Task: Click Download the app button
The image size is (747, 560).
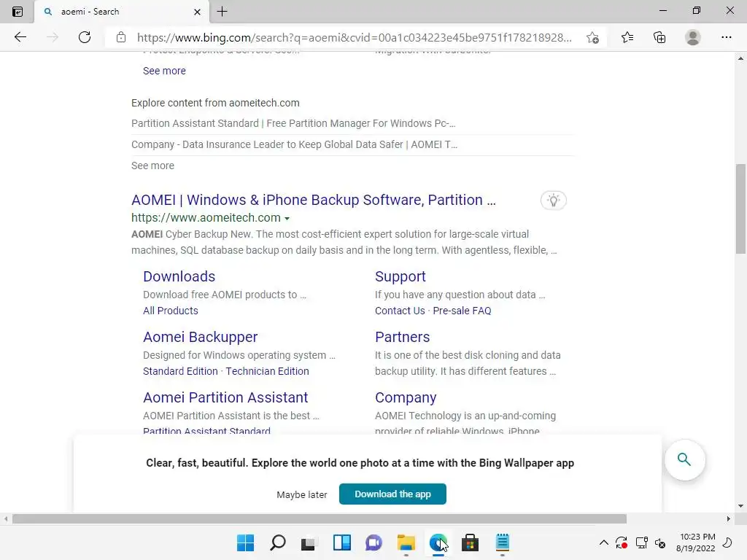Action: (x=392, y=494)
